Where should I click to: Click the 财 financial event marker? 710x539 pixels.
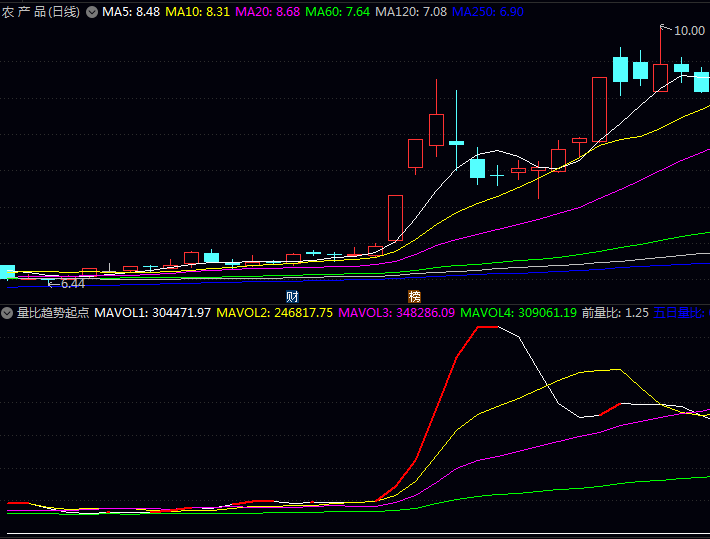(x=292, y=296)
